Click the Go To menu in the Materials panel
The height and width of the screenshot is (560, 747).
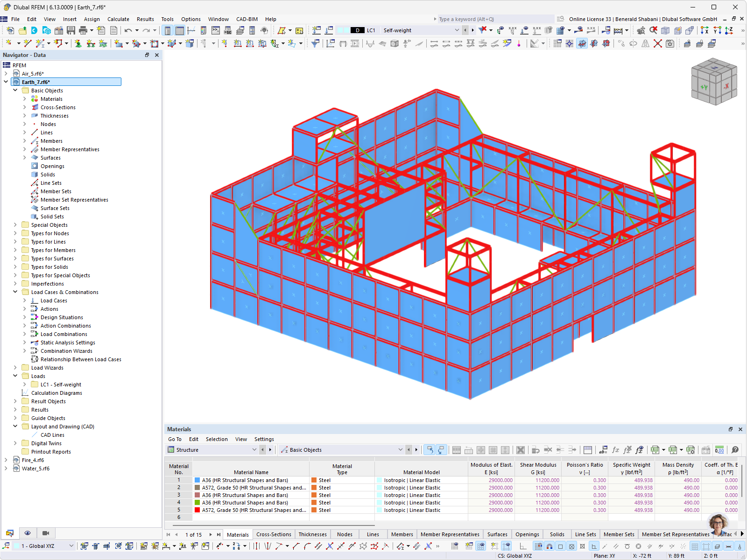coord(175,439)
